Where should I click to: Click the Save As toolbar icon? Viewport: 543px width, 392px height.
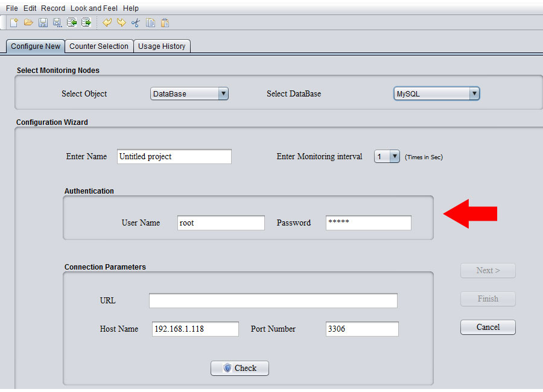click(x=57, y=22)
